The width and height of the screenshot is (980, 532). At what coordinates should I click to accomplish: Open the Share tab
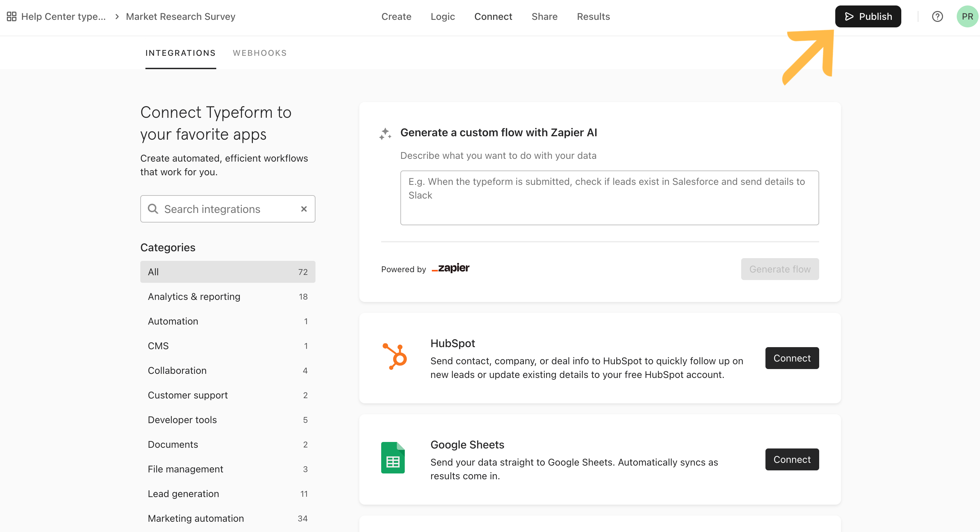click(544, 16)
